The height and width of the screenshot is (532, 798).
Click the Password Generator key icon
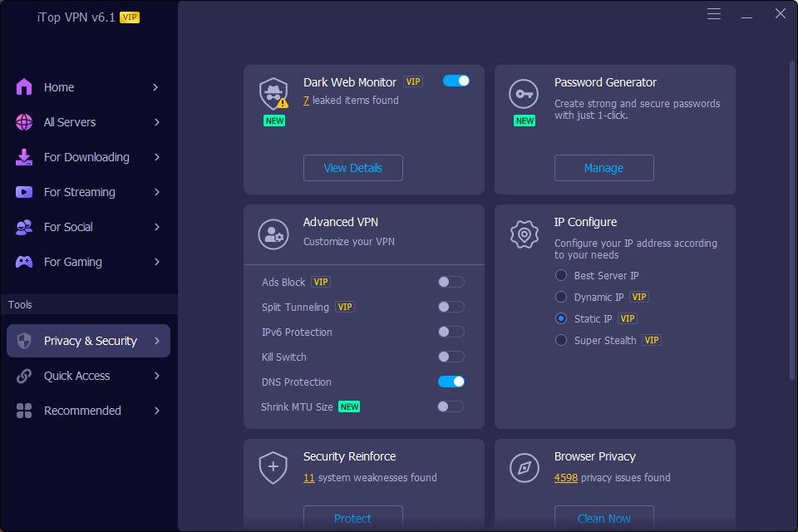point(524,94)
